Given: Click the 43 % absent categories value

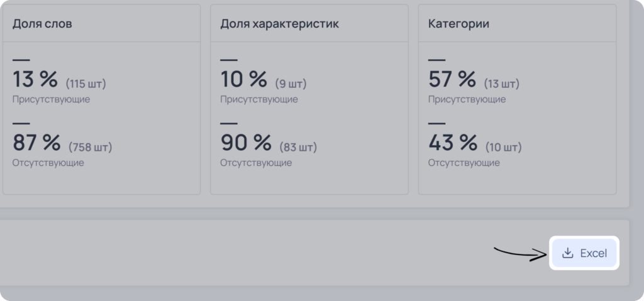Looking at the screenshot, I should point(453,142).
